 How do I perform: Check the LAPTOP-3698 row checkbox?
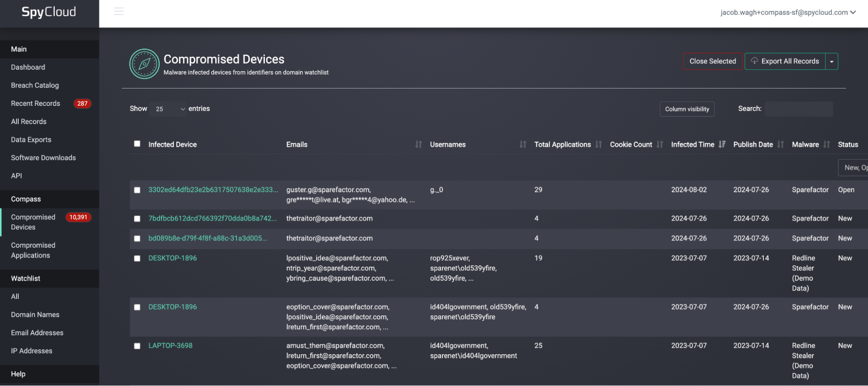(x=137, y=346)
